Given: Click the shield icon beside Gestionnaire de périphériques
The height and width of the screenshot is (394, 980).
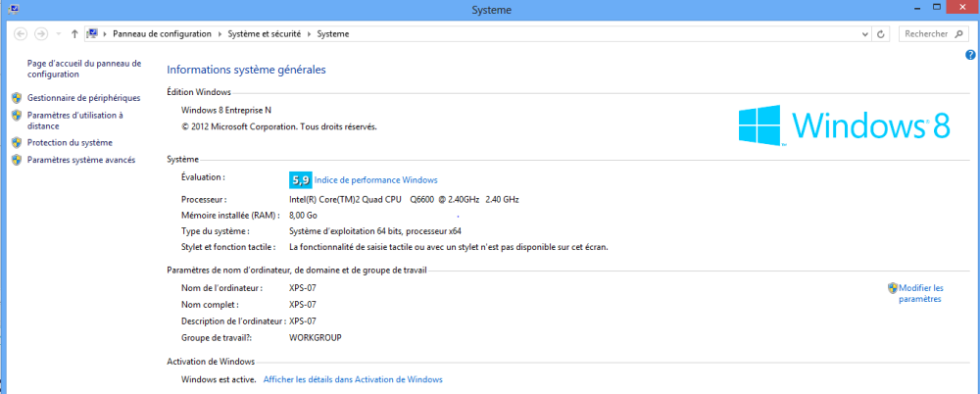Looking at the screenshot, I should tap(17, 98).
